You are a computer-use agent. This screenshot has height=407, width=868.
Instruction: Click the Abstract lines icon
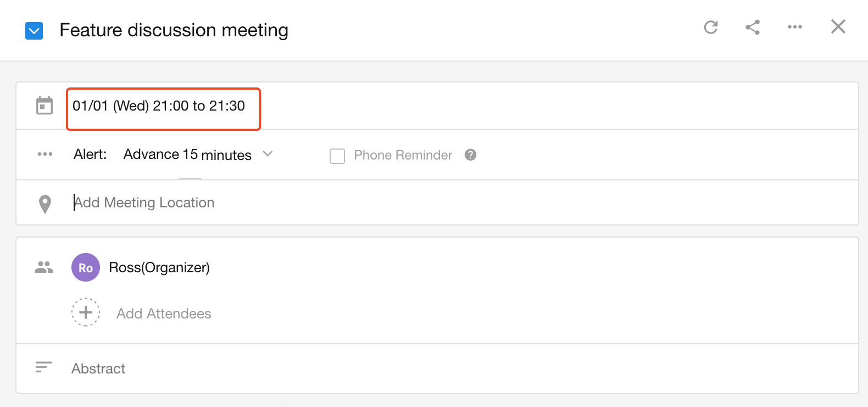[x=43, y=367]
